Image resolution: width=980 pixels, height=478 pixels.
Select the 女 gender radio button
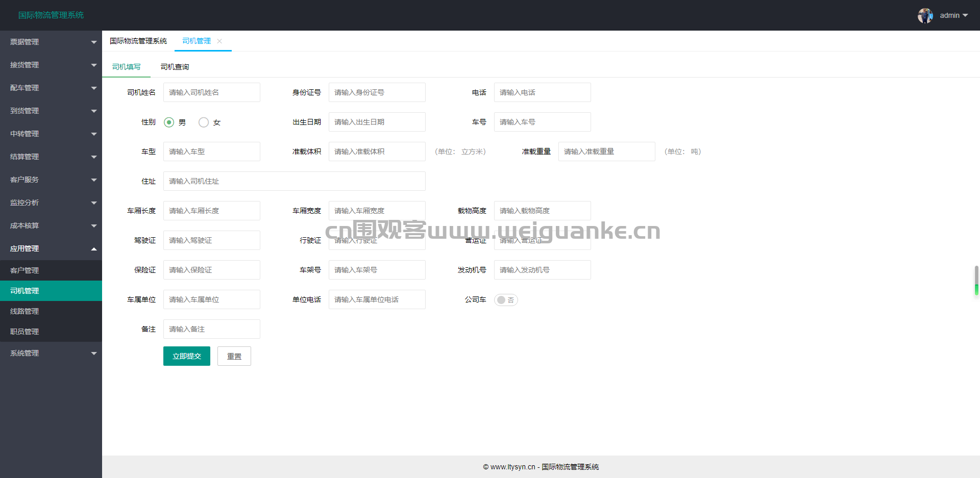tap(204, 122)
